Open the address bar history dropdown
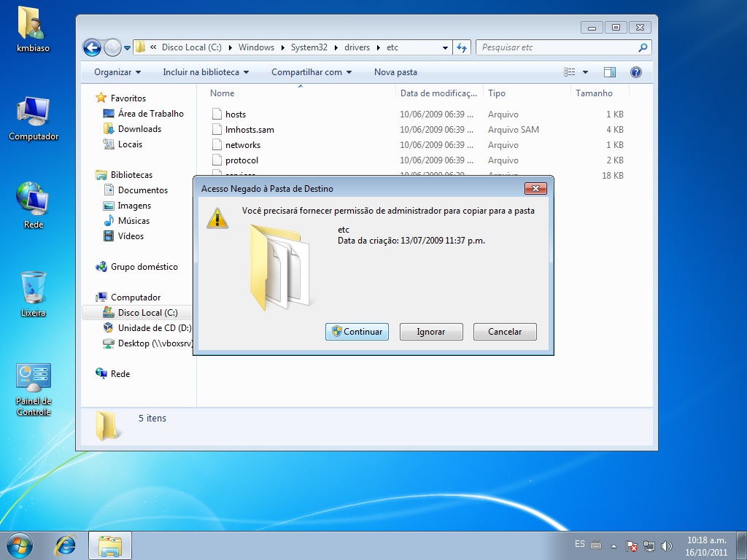Screen dimensions: 747x560 coord(445,47)
